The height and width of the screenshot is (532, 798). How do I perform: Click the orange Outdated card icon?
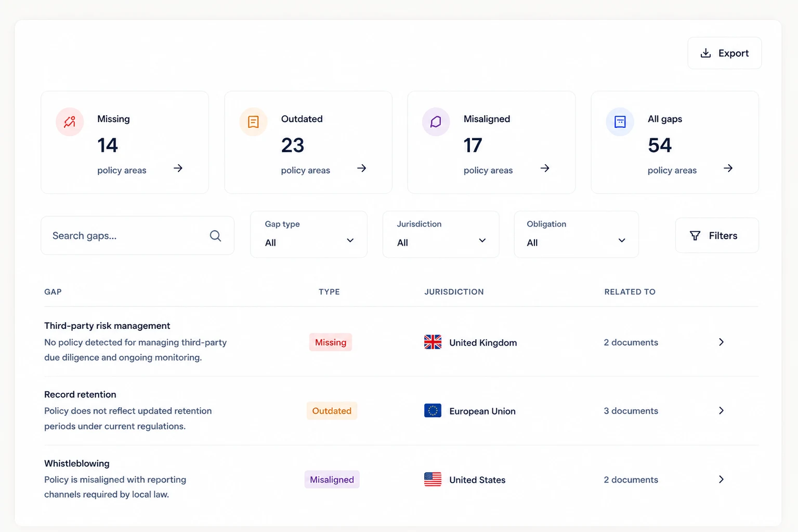[x=253, y=122]
